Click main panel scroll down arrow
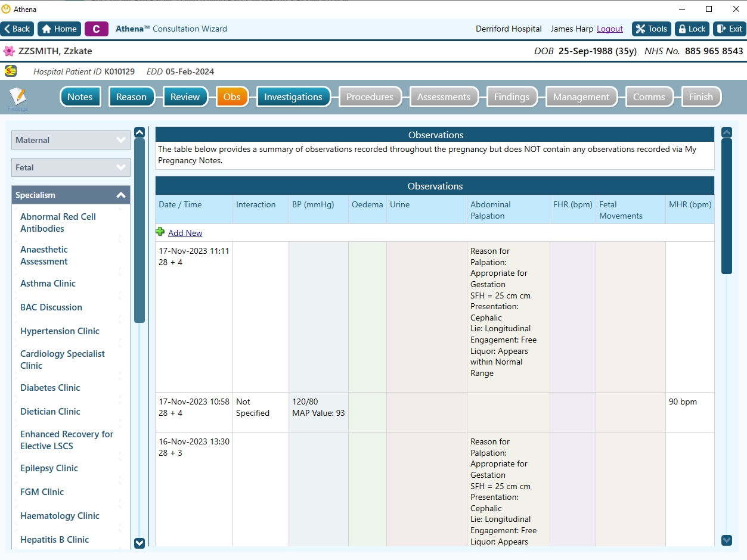Image resolution: width=747 pixels, height=560 pixels. 727,540
